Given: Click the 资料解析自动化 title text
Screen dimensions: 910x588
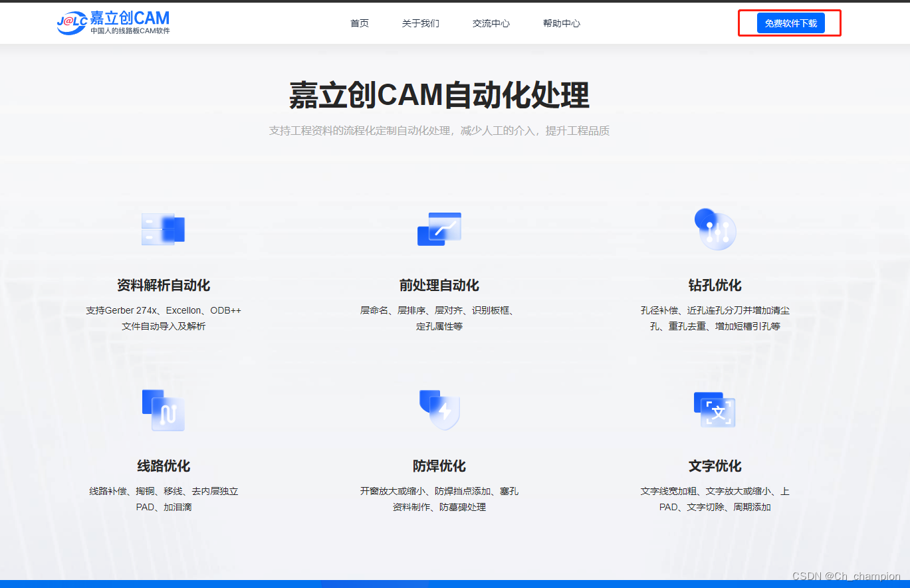Looking at the screenshot, I should [163, 284].
